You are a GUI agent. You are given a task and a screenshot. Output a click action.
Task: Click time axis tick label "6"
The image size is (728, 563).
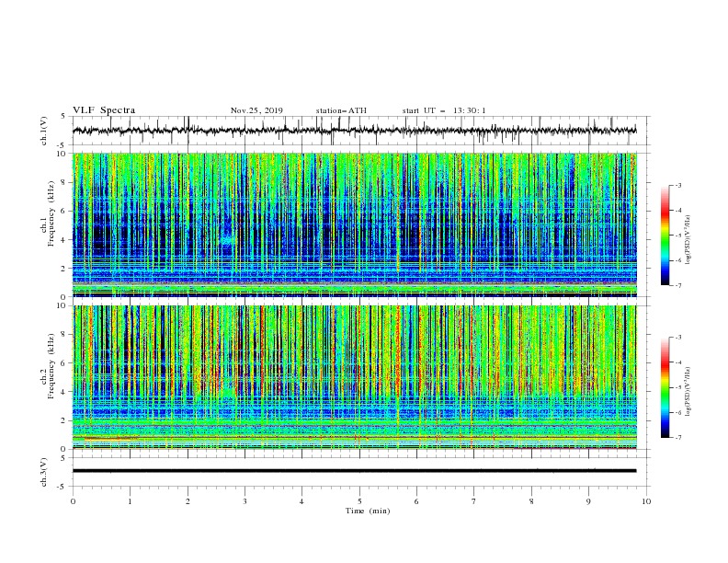click(x=416, y=501)
